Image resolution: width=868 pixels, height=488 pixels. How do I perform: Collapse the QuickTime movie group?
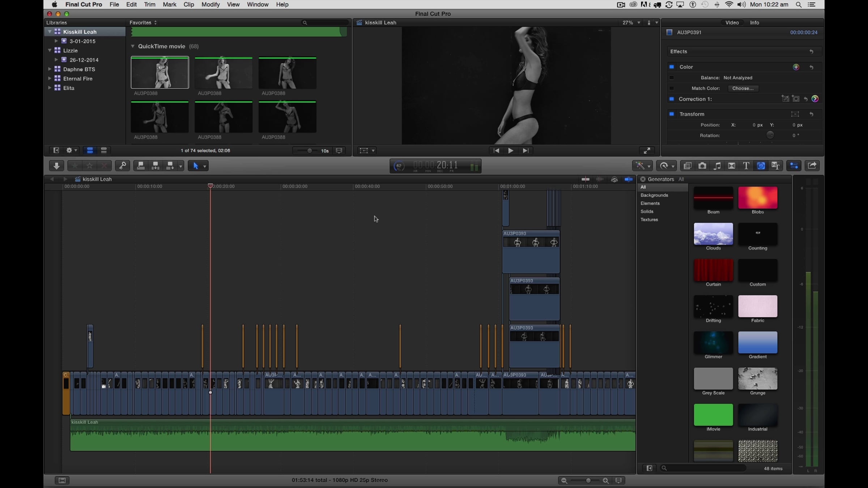click(133, 46)
